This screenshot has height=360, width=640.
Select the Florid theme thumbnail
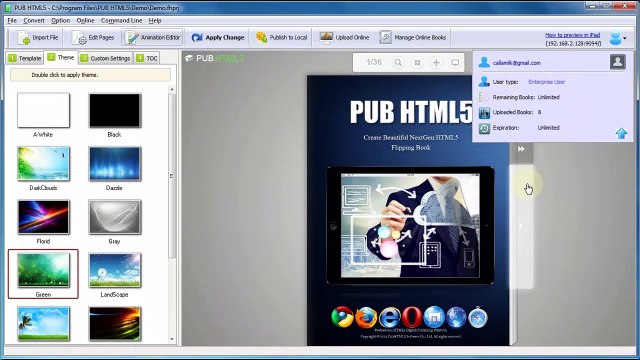[x=43, y=217]
